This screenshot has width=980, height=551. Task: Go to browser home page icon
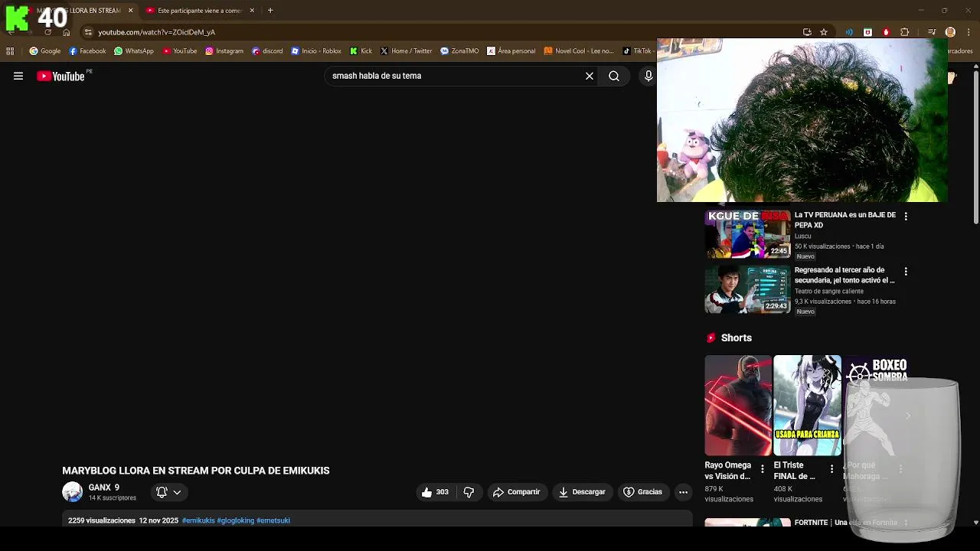(67, 32)
